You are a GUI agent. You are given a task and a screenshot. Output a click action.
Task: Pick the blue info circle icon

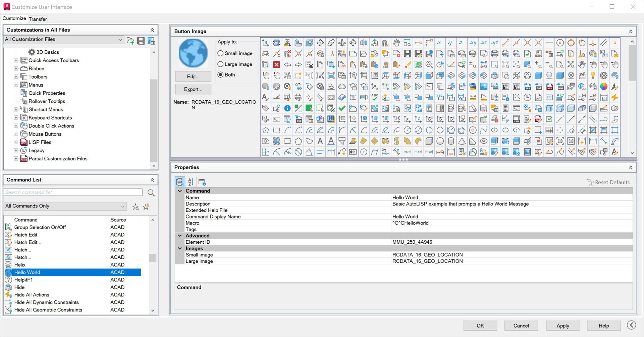point(287,108)
